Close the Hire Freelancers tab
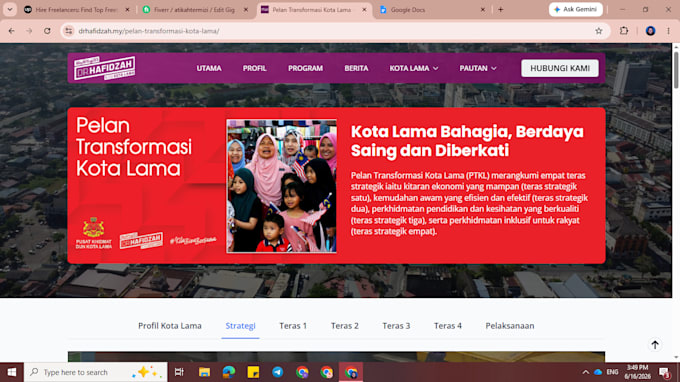680x382 pixels. 127,10
